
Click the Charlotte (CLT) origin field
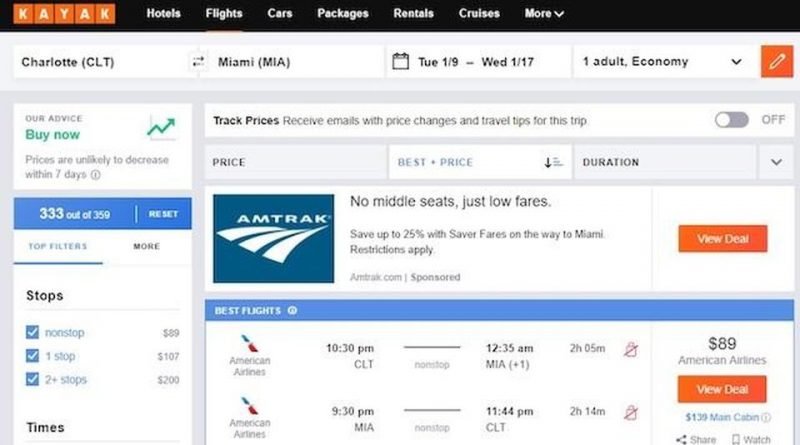(100, 62)
